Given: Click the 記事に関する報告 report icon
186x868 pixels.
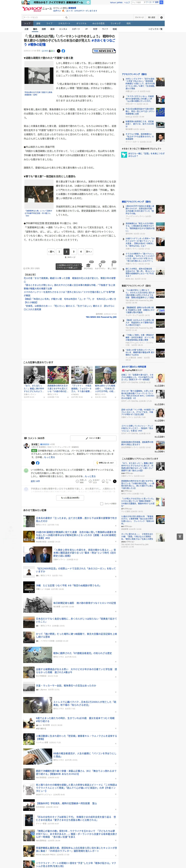Looking at the screenshot, I should tap(32, 269).
